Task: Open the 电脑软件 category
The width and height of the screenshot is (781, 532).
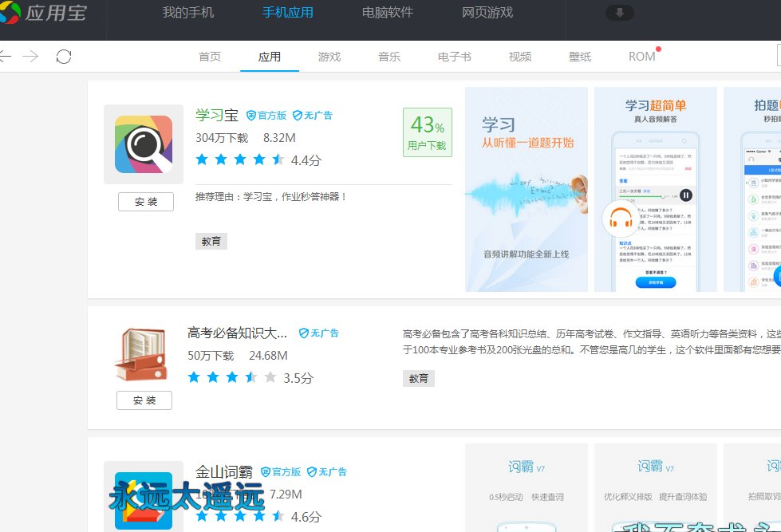Action: coord(387,13)
